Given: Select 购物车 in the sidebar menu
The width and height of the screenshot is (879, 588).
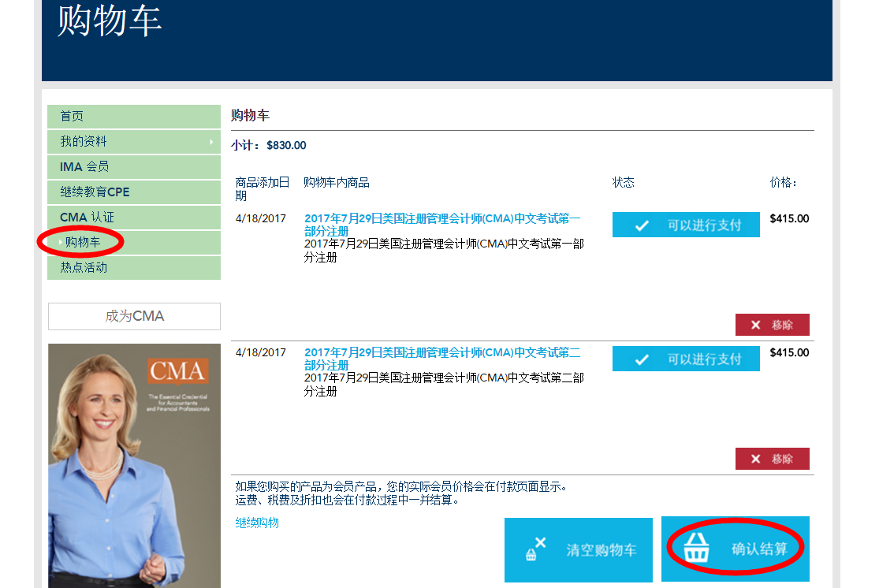Looking at the screenshot, I should click(134, 242).
